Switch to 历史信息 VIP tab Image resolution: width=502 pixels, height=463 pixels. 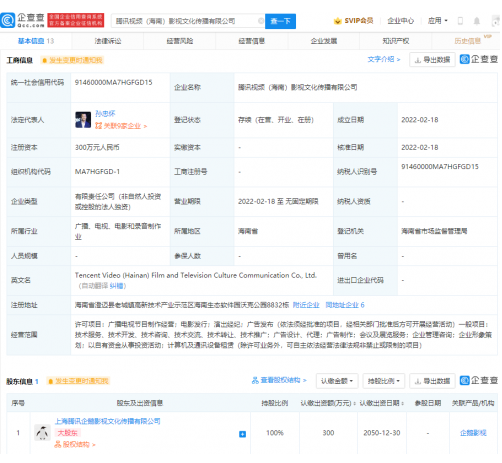[468, 41]
